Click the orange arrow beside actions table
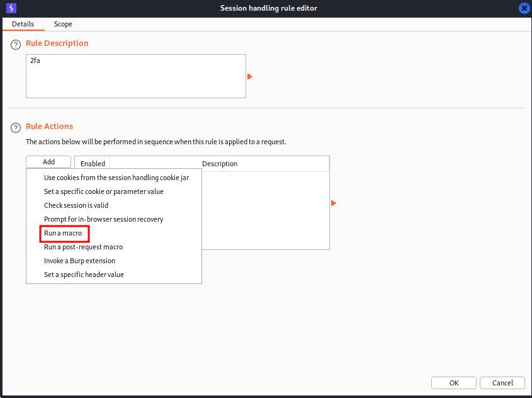 click(x=334, y=203)
